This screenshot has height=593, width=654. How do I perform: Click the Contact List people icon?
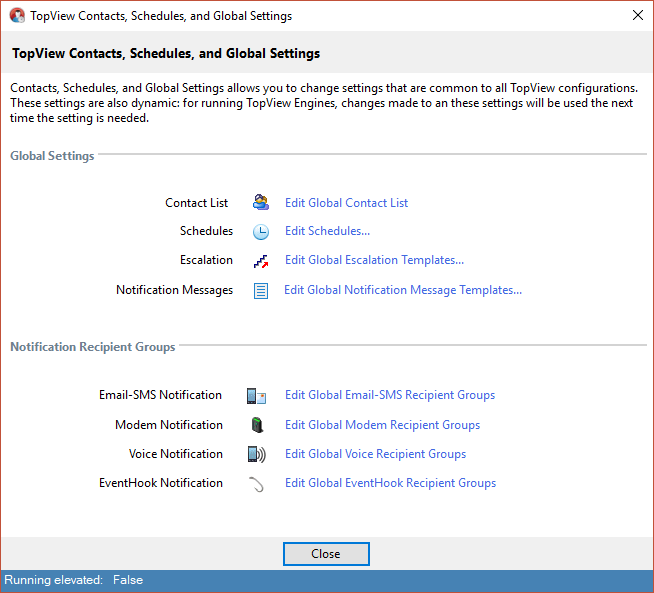261,202
